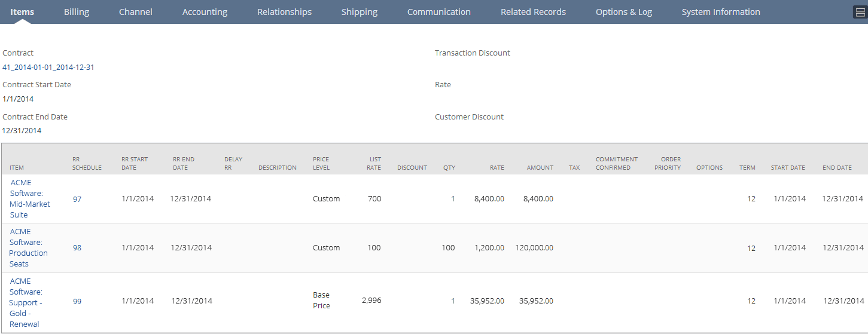The height and width of the screenshot is (334, 868).
Task: Open contract 41_2014-01-01_2014-12-31 link
Action: (48, 68)
